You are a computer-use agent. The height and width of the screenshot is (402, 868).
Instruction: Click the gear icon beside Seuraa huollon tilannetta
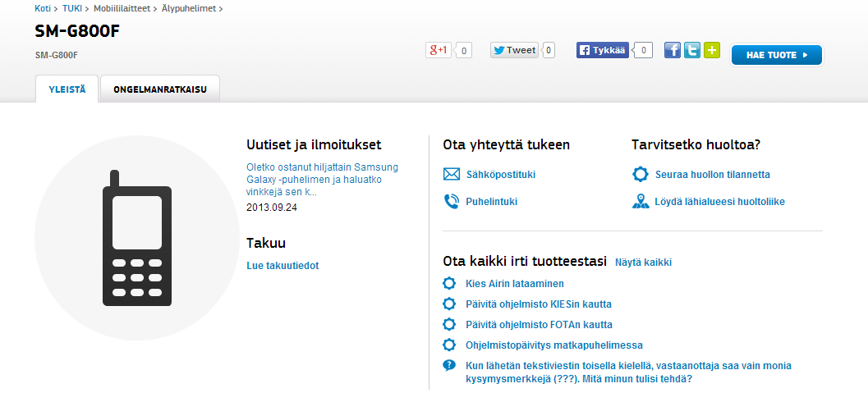pyautogui.click(x=641, y=175)
